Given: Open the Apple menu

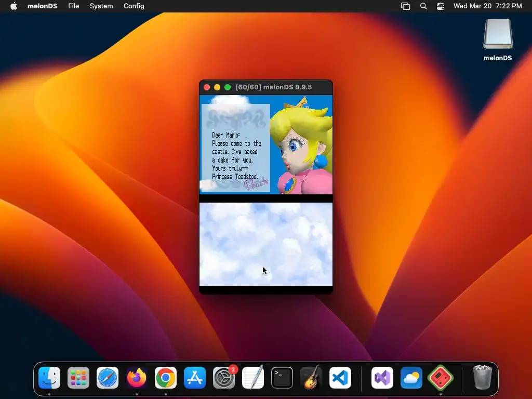Looking at the screenshot, I should (14, 6).
